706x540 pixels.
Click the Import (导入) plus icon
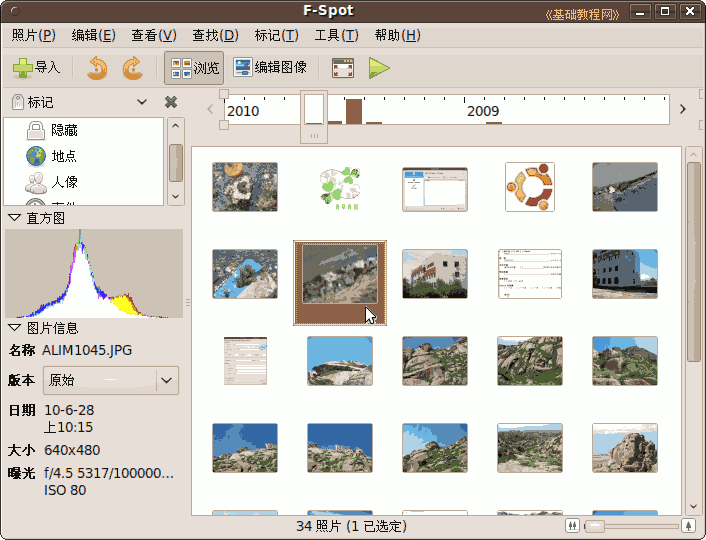click(23, 68)
